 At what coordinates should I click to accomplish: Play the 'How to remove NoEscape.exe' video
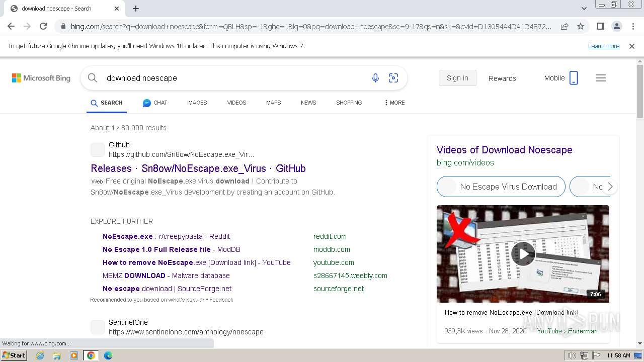coord(523,254)
